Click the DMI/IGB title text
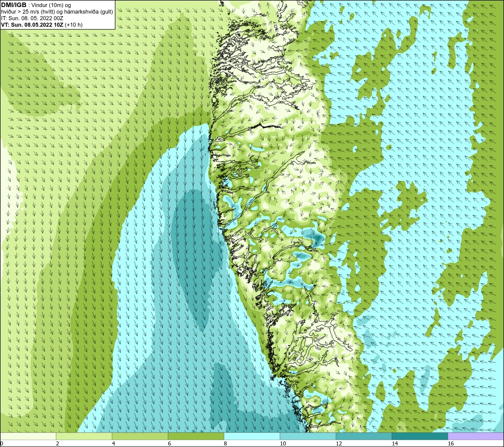The height and width of the screenshot is (447, 504). [x=14, y=5]
